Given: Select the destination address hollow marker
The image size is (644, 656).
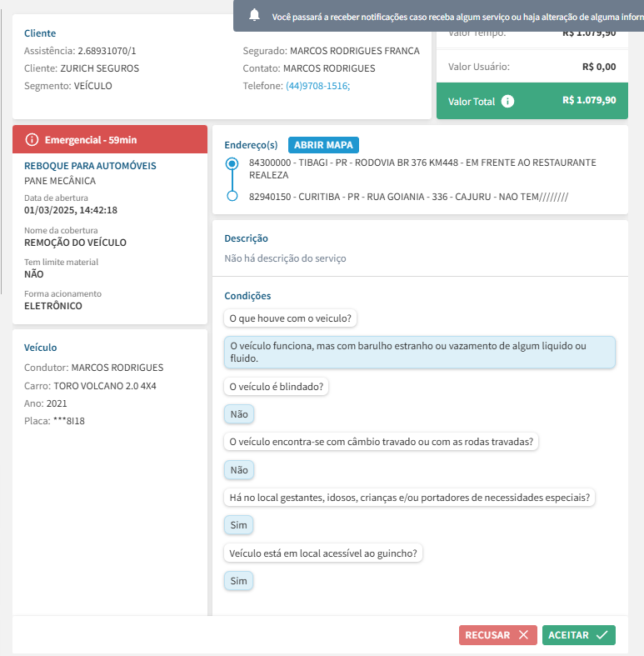Looking at the screenshot, I should pyautogui.click(x=232, y=196).
